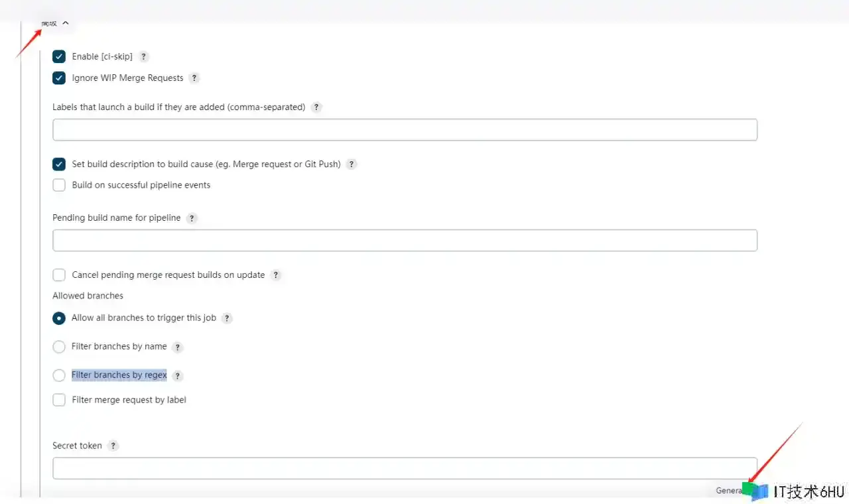
Task: Uncheck Enable [ci-skip] checkbox
Action: (59, 57)
